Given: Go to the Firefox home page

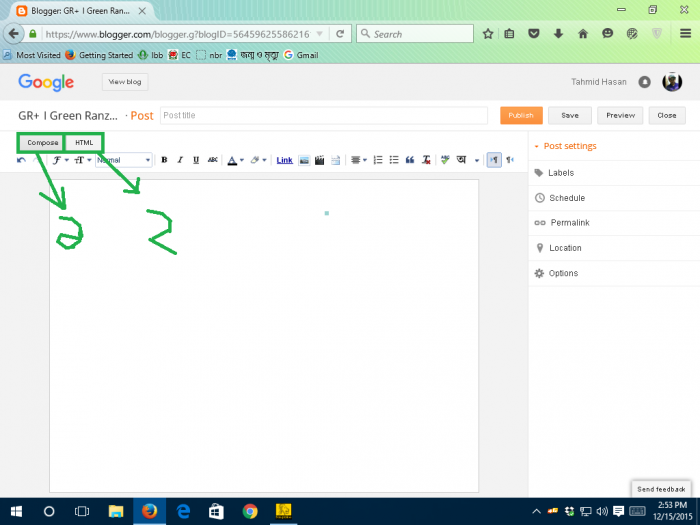Looking at the screenshot, I should point(583,34).
